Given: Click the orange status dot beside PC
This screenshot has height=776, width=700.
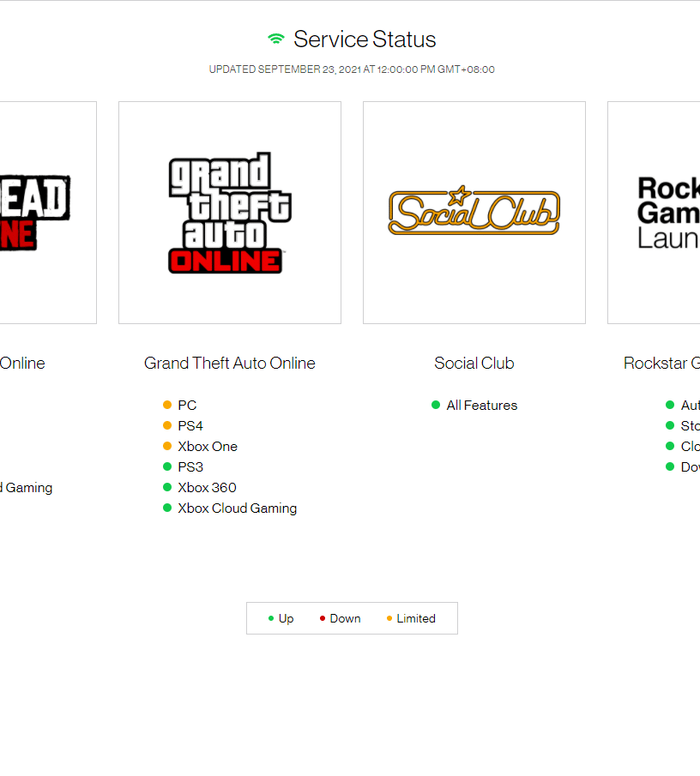Looking at the screenshot, I should [x=167, y=405].
